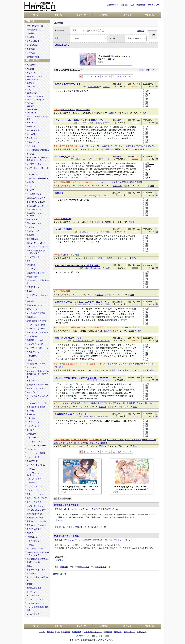Viewport: 185px width, 644px height.
Task: Open novel 幻想再帰のアリュージョニスト二次創作
Action: tap(82, 302)
